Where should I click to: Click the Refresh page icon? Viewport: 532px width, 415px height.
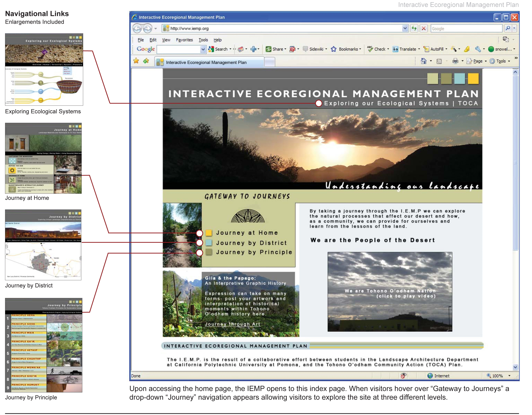click(x=414, y=28)
